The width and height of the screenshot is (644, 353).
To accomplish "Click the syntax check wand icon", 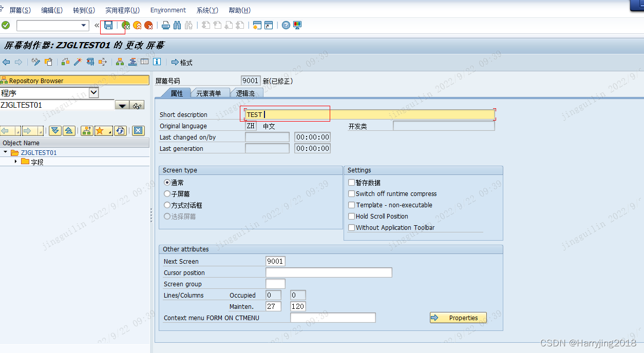I will 78,62.
